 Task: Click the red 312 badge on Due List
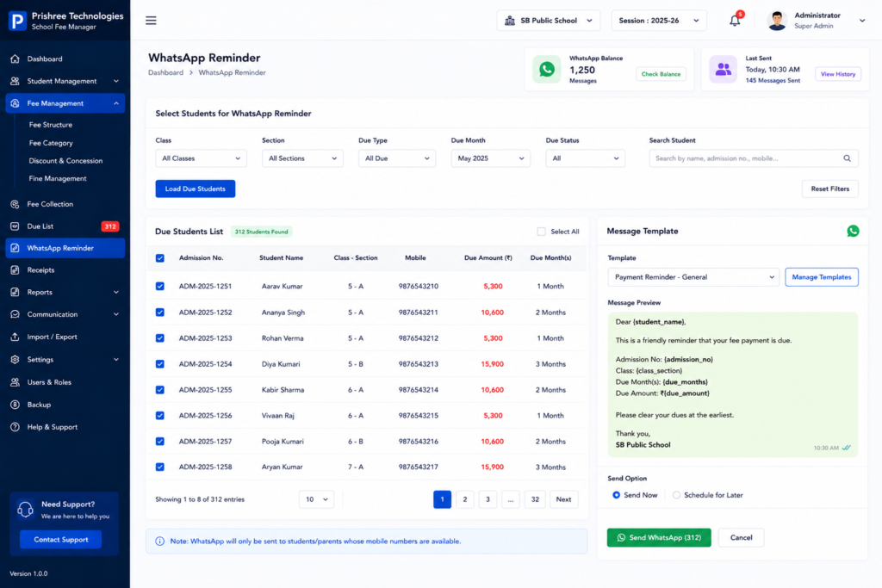pos(109,226)
